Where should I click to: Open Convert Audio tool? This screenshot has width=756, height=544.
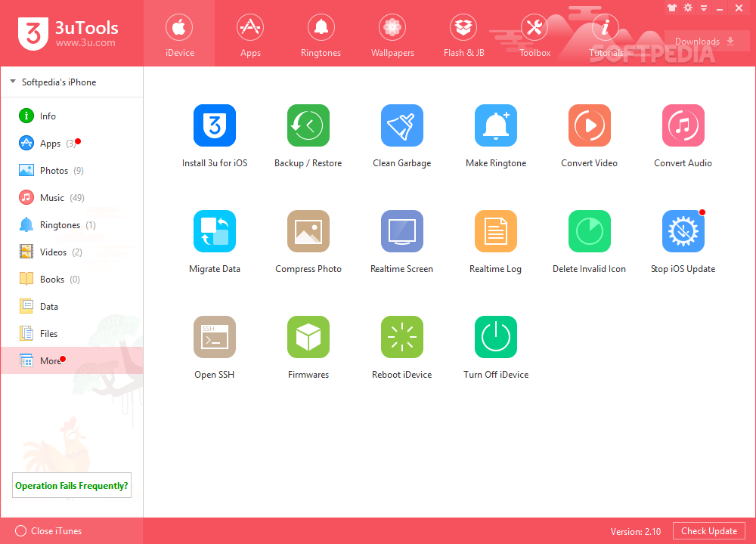tap(683, 125)
